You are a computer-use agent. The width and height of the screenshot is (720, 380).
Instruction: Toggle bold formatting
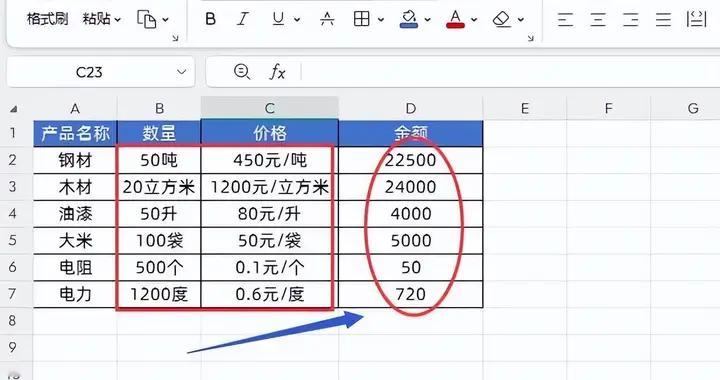point(210,19)
